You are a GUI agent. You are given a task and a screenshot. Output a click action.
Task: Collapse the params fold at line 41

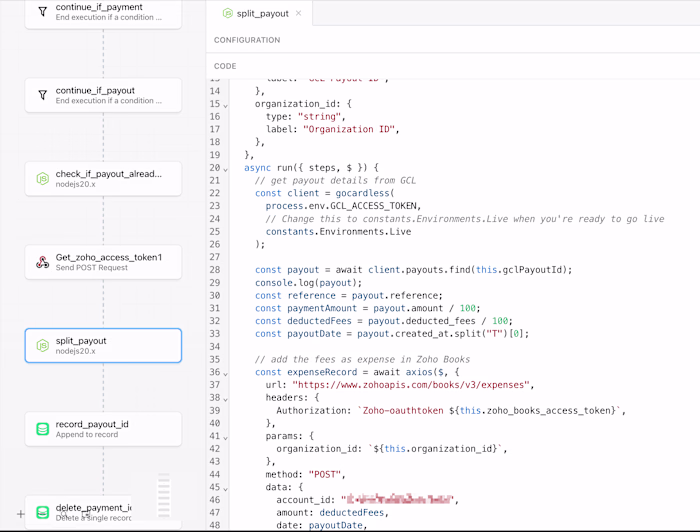click(225, 438)
